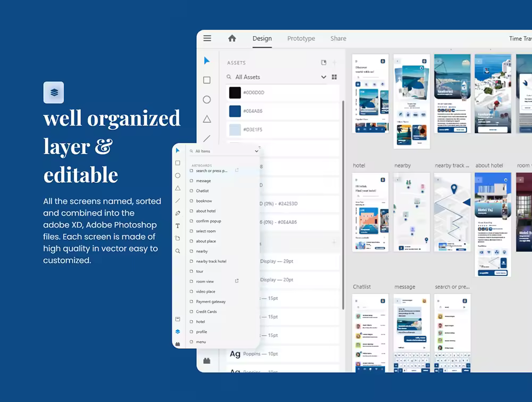
Task: Choose the Line tool in the main window toolbar
Action: point(206,138)
